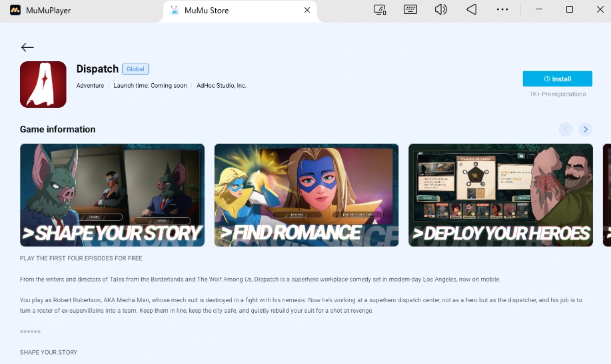611x364 pixels.
Task: Close the MuMu Store tab
Action: point(307,10)
